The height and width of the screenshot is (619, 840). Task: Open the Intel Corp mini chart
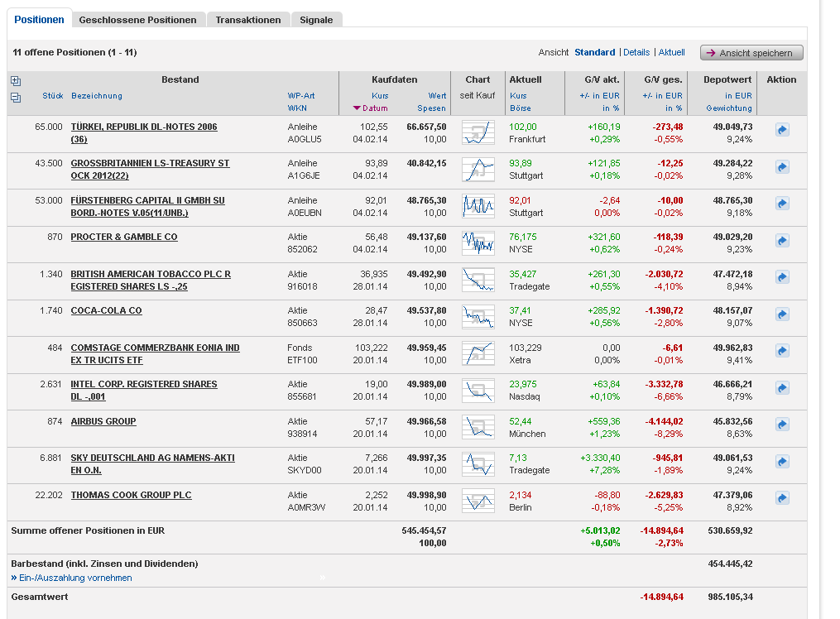click(x=478, y=391)
